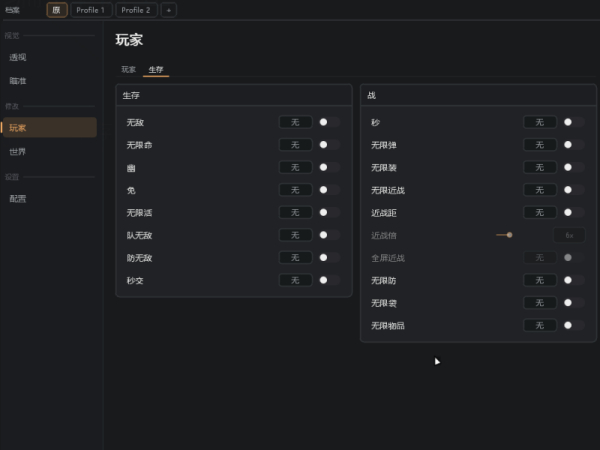The height and width of the screenshot is (450, 600).
Task: Toggle the 无限命 switch
Action: (329, 145)
